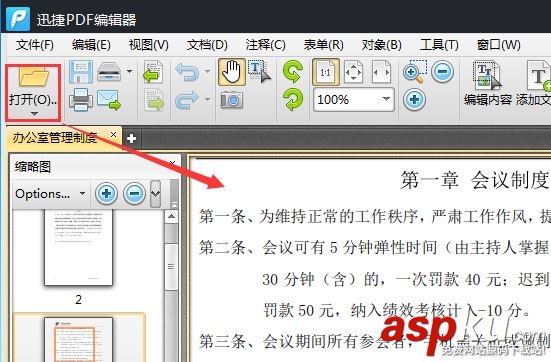Click the thumbnail panel scrollbar thumb

[x=171, y=267]
